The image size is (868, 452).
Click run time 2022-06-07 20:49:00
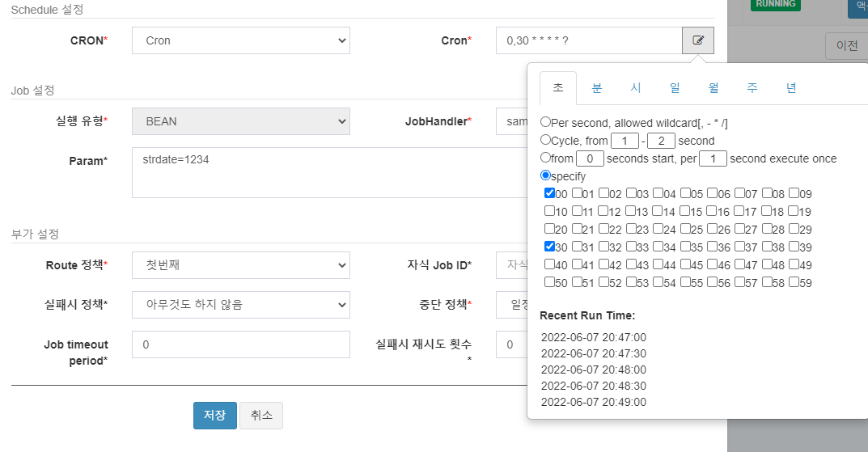point(594,402)
